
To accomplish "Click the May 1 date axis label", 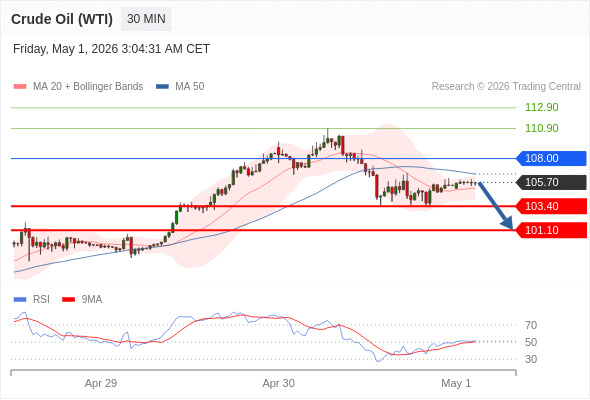I will 456,383.
